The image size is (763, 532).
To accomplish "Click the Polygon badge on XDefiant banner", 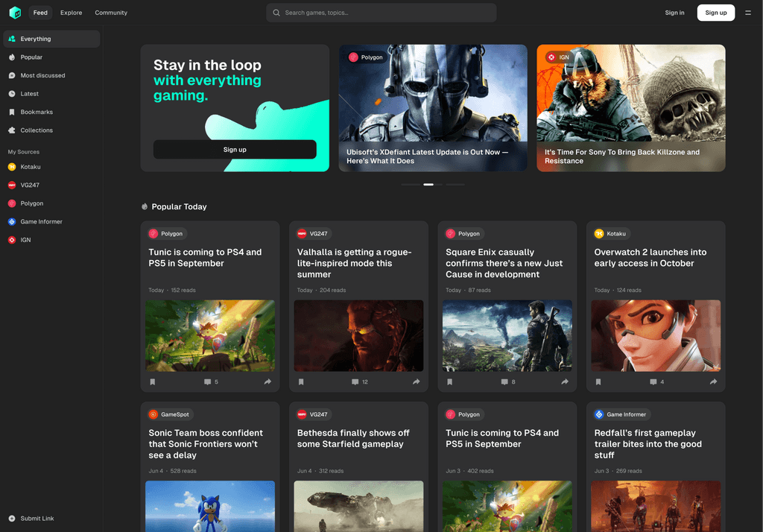I will coord(366,57).
